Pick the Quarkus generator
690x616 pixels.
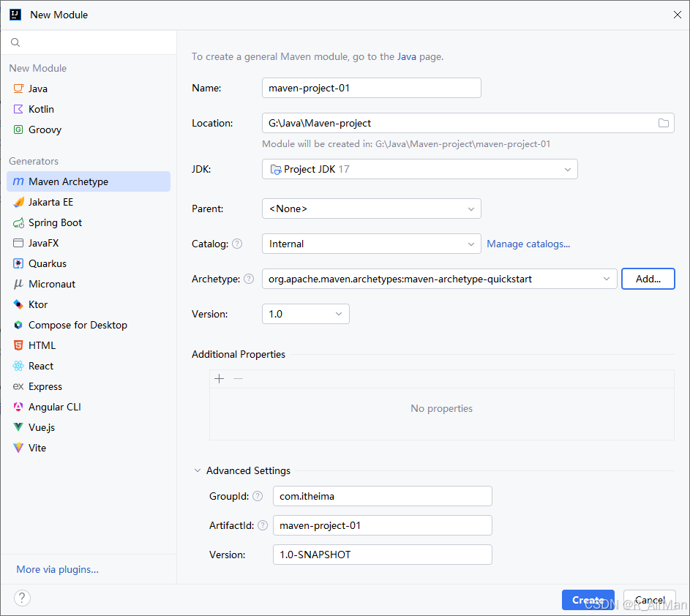pyautogui.click(x=88, y=263)
